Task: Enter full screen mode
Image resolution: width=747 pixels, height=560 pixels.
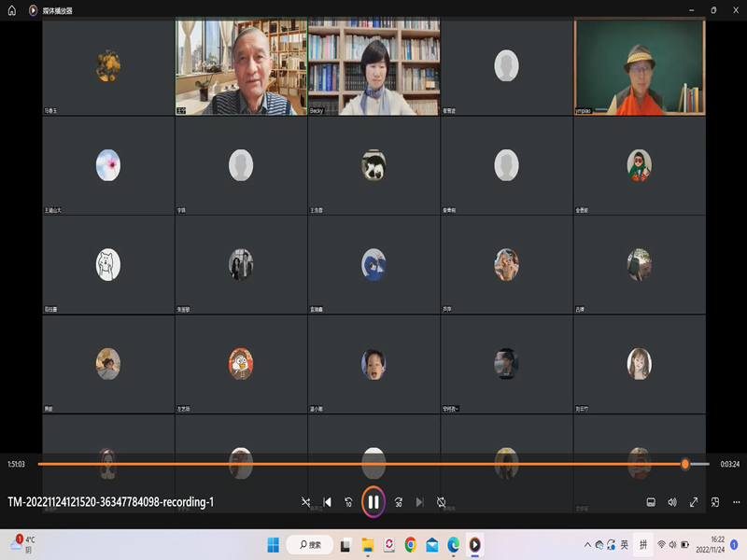Action: [x=694, y=502]
